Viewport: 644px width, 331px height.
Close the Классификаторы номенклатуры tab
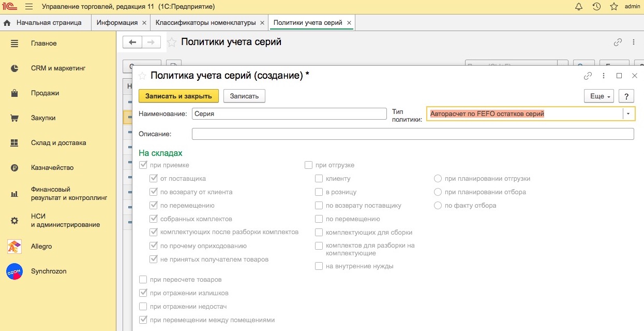262,23
